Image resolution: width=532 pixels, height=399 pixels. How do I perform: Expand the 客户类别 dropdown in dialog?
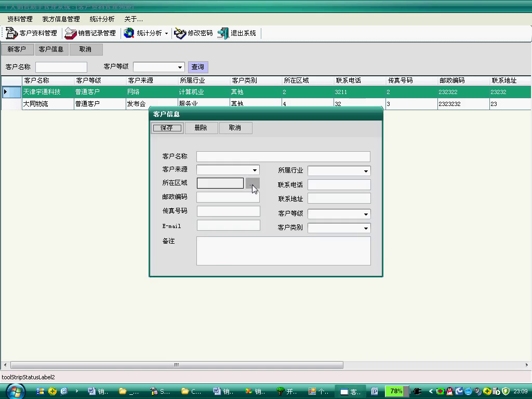pyautogui.click(x=366, y=229)
